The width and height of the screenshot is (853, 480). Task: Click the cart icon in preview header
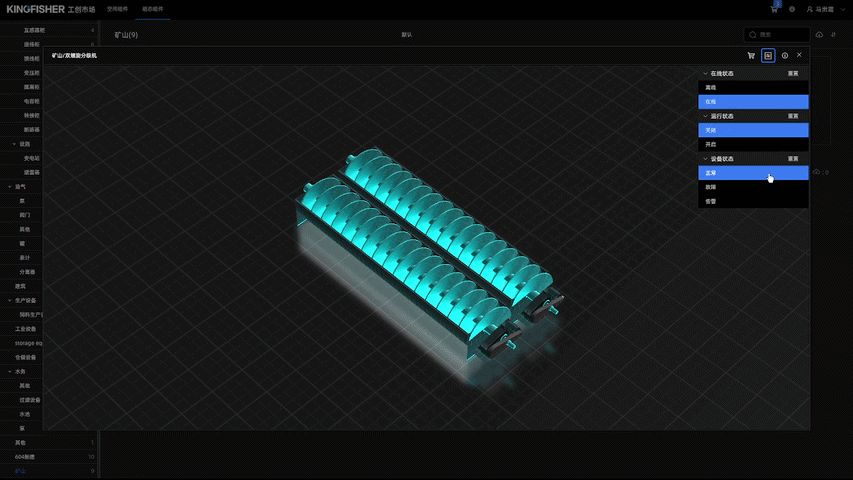[x=751, y=56]
